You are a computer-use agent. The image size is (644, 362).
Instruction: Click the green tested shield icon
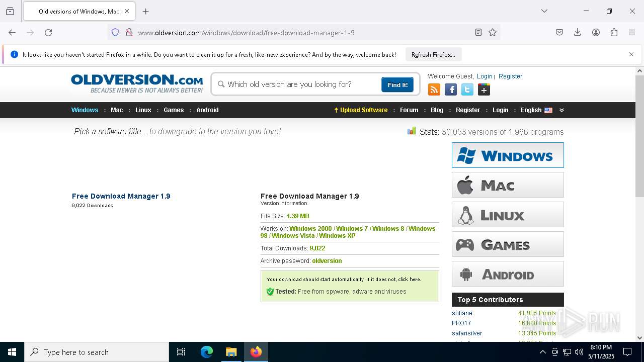270,292
